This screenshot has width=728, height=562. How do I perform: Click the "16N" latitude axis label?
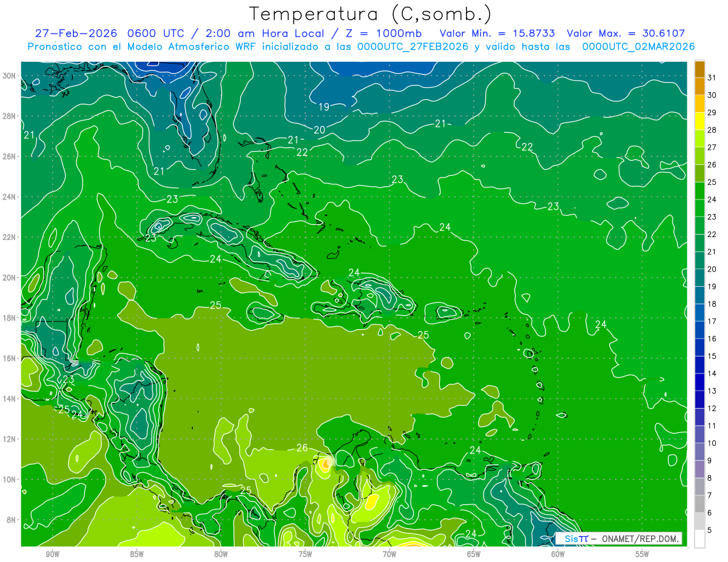(10, 358)
